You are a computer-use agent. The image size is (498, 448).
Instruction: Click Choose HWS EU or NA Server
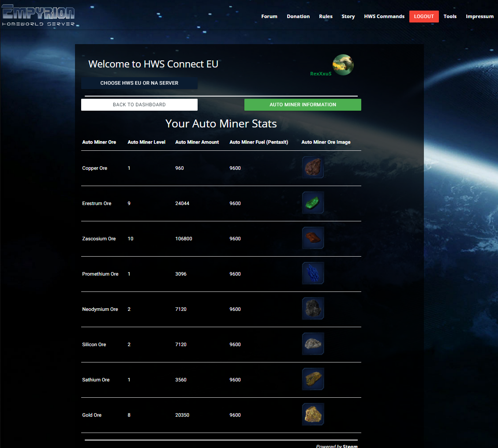pos(139,83)
